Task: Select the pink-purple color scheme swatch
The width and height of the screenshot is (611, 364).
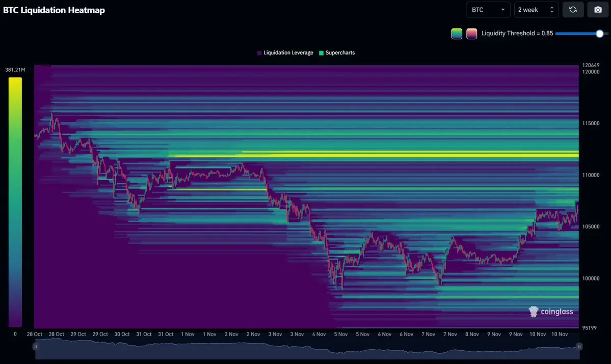Action: pos(471,34)
